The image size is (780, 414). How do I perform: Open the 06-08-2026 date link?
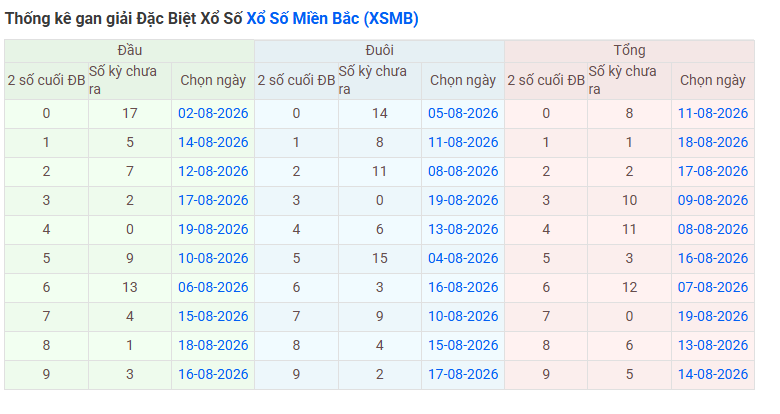click(x=213, y=287)
